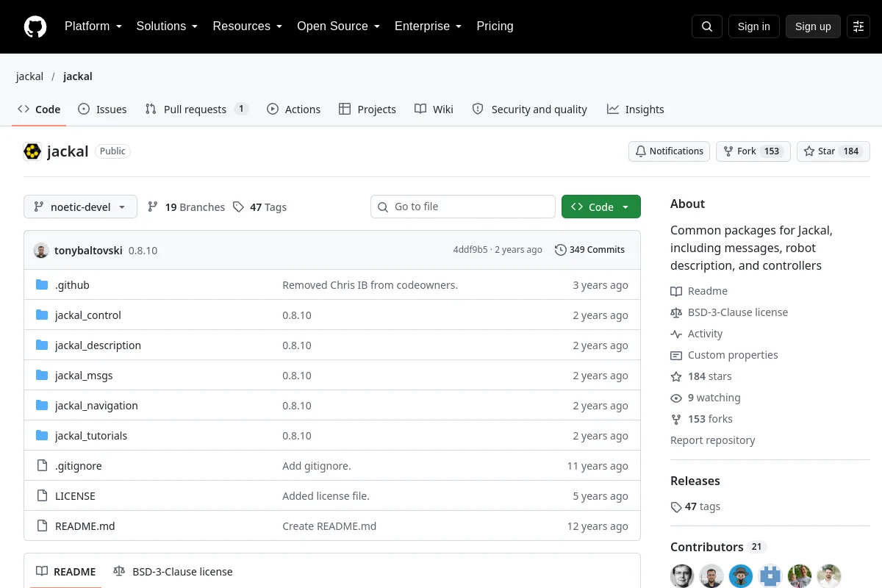Open the noetic-devel branch selector
The width and height of the screenshot is (882, 588).
click(x=80, y=207)
